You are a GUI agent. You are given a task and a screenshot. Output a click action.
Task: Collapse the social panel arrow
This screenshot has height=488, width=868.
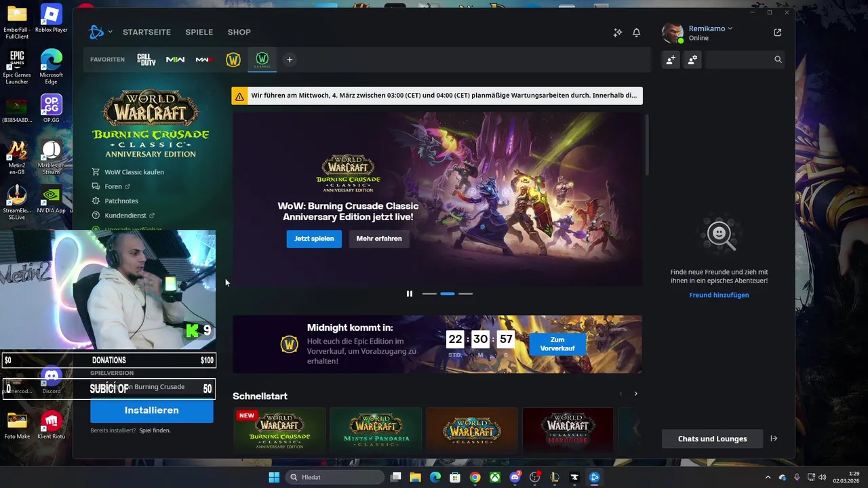774,439
